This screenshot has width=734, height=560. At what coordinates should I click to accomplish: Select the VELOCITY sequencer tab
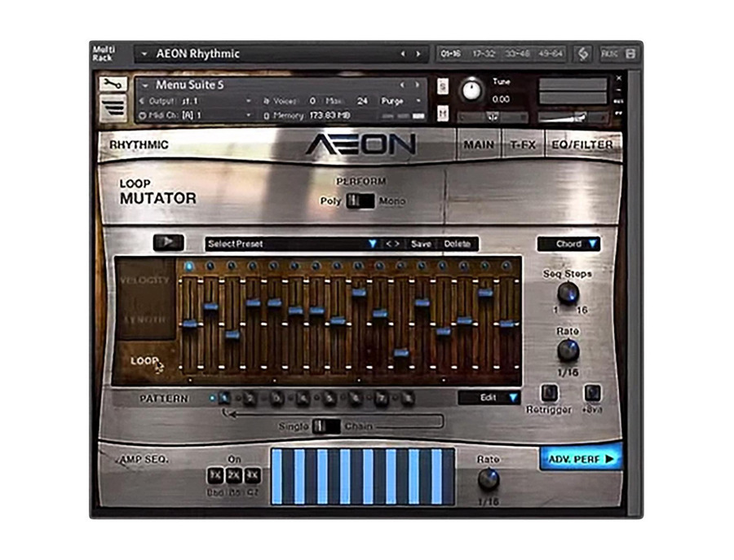tap(144, 280)
